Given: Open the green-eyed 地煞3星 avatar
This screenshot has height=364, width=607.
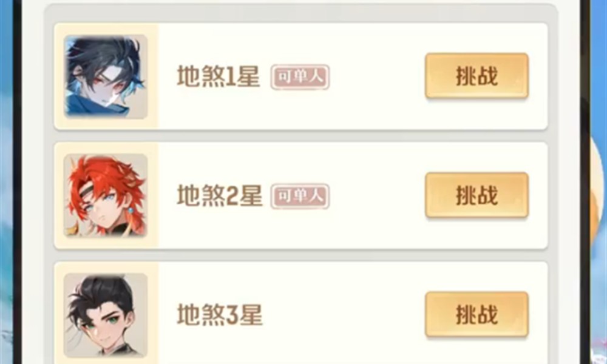Looking at the screenshot, I should point(105,315).
